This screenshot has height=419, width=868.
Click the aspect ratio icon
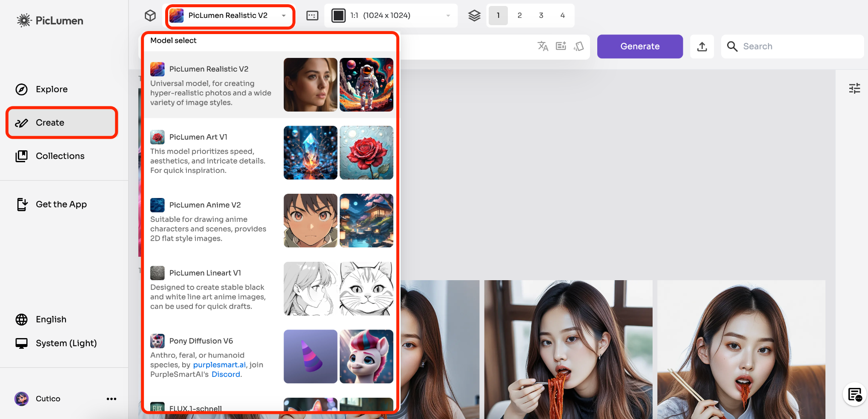tap(312, 16)
